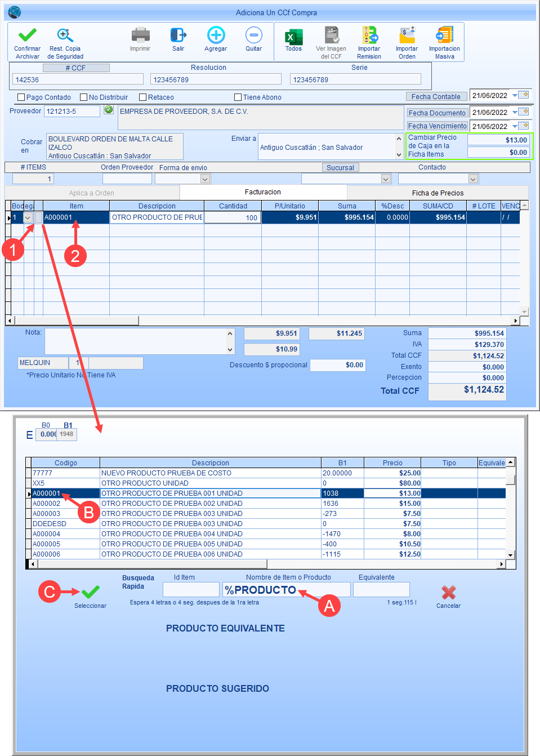Click Confirmar Archivar green checkmark icon
This screenshot has height=756, width=540.
27,35
